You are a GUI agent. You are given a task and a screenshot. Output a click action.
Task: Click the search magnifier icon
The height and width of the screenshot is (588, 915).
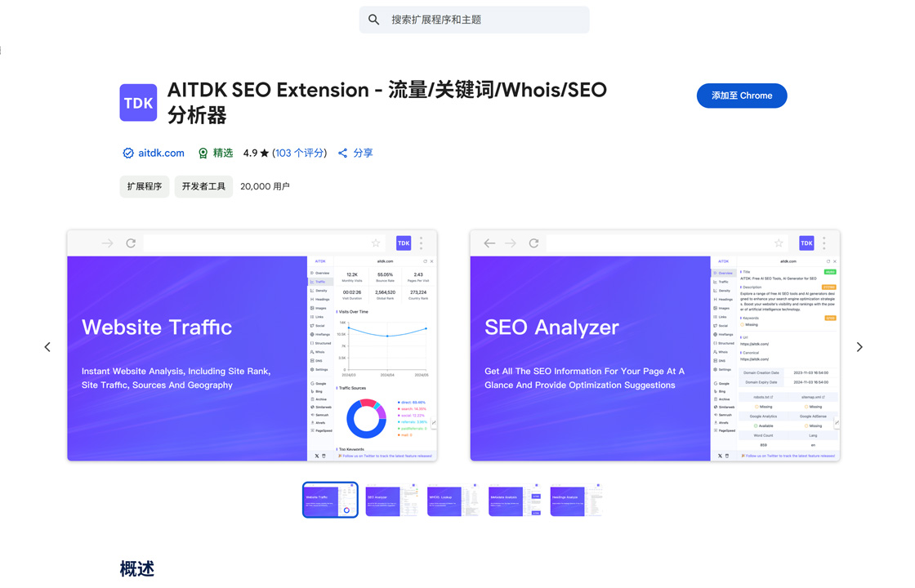[x=373, y=20]
